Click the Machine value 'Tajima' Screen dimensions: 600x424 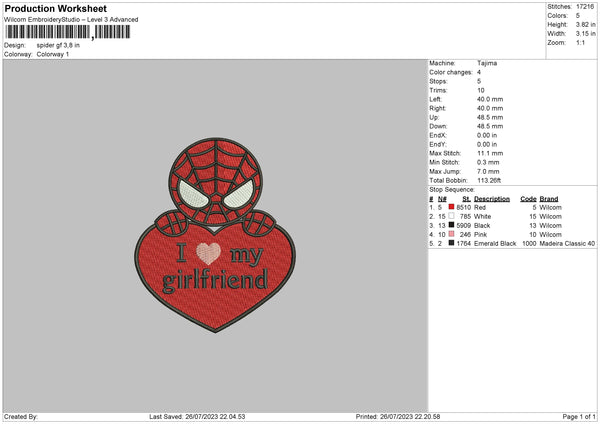coord(487,63)
